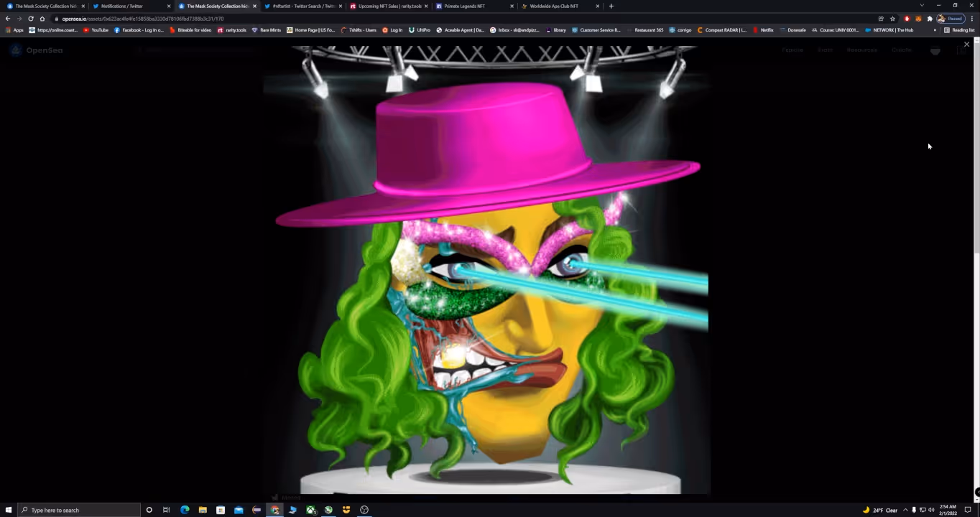Open a new browser tab
The width and height of the screenshot is (980, 517).
(x=611, y=6)
